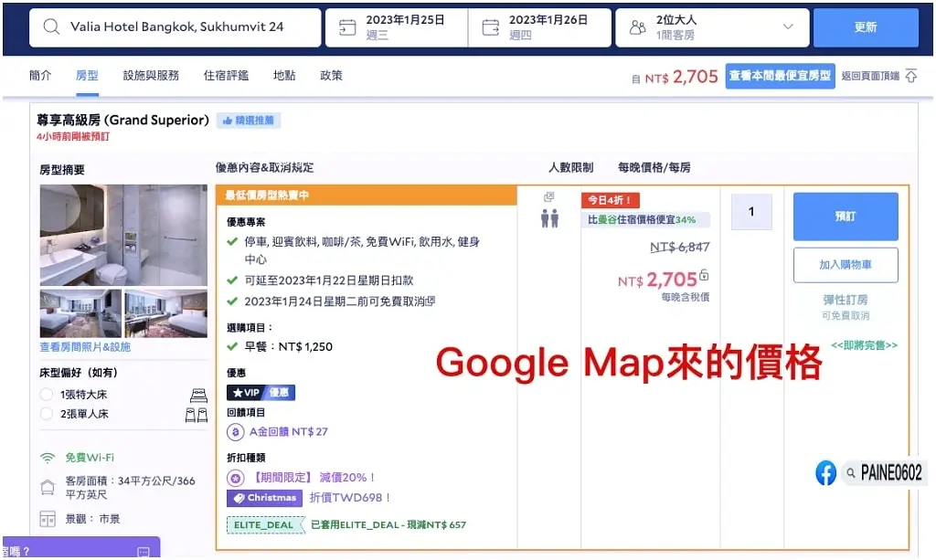Click the guests people icon

(x=637, y=27)
